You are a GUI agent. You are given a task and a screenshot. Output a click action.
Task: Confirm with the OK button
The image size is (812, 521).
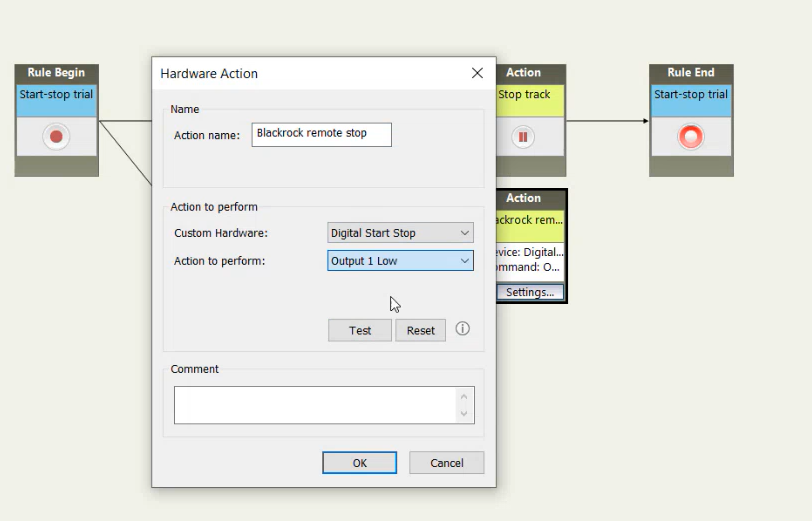click(x=359, y=463)
